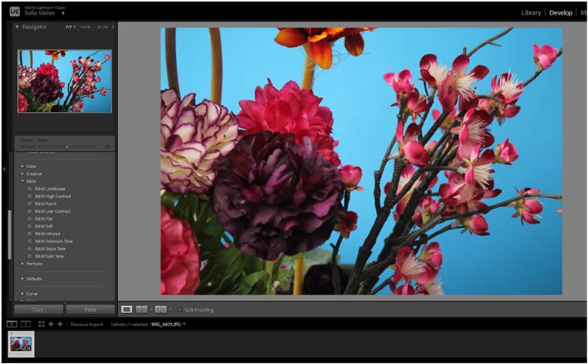Collapse the Navigator panel

click(17, 27)
